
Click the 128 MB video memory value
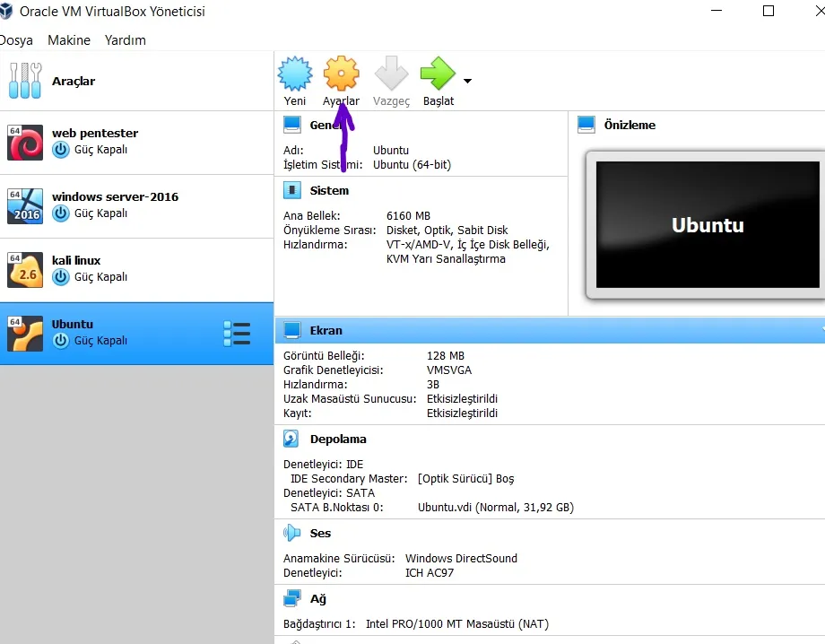pos(446,356)
